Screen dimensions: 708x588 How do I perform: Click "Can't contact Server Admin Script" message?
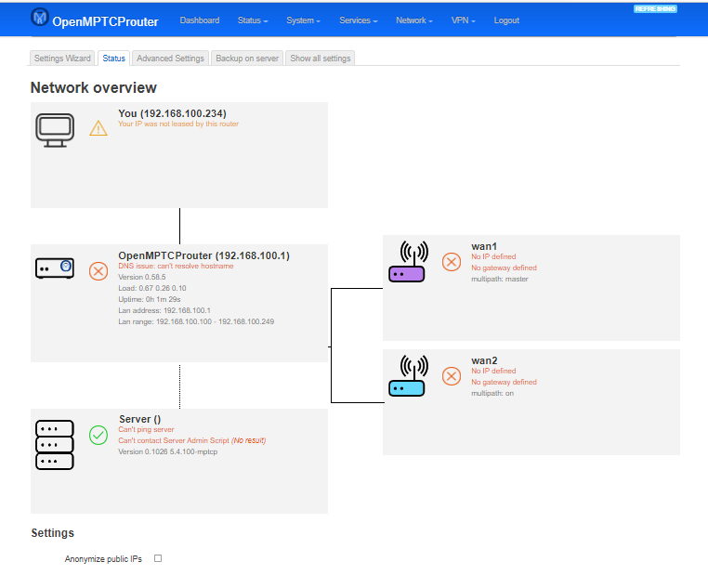[x=192, y=440]
